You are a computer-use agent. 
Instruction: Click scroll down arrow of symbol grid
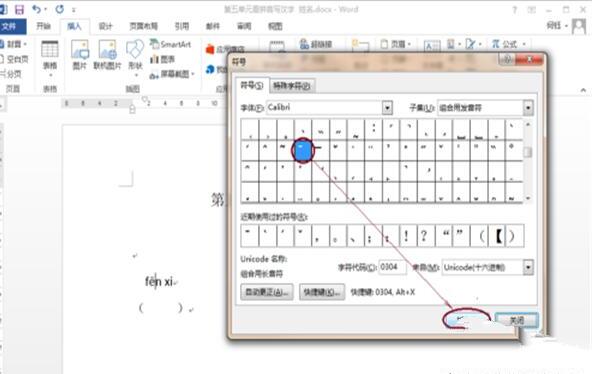click(x=528, y=198)
